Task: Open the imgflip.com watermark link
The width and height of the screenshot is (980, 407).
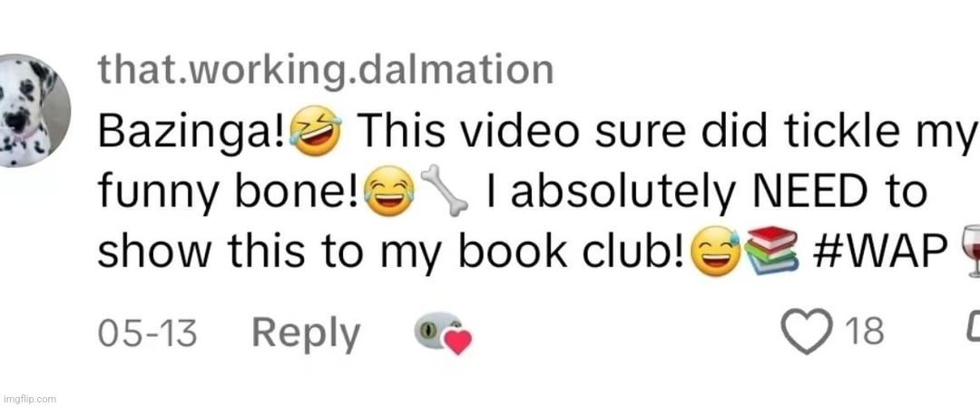Action: coord(29,399)
